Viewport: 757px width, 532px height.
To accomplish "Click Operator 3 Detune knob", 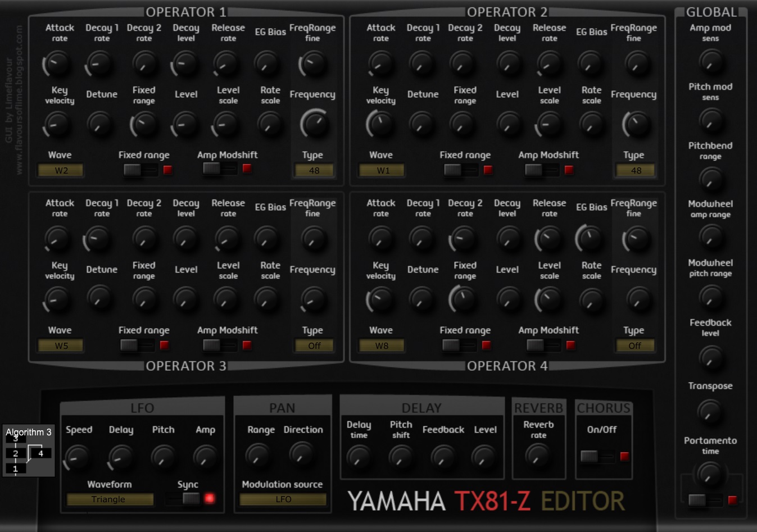I will pyautogui.click(x=99, y=298).
